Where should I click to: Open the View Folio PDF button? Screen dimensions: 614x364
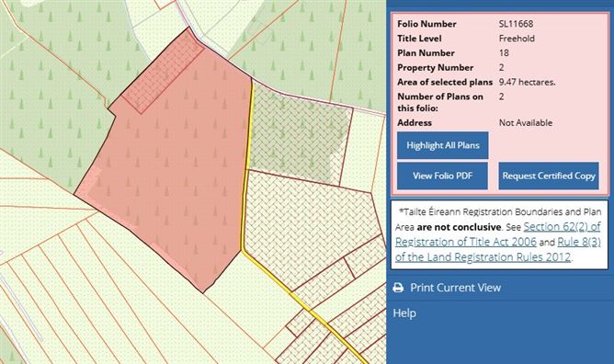coord(442,176)
